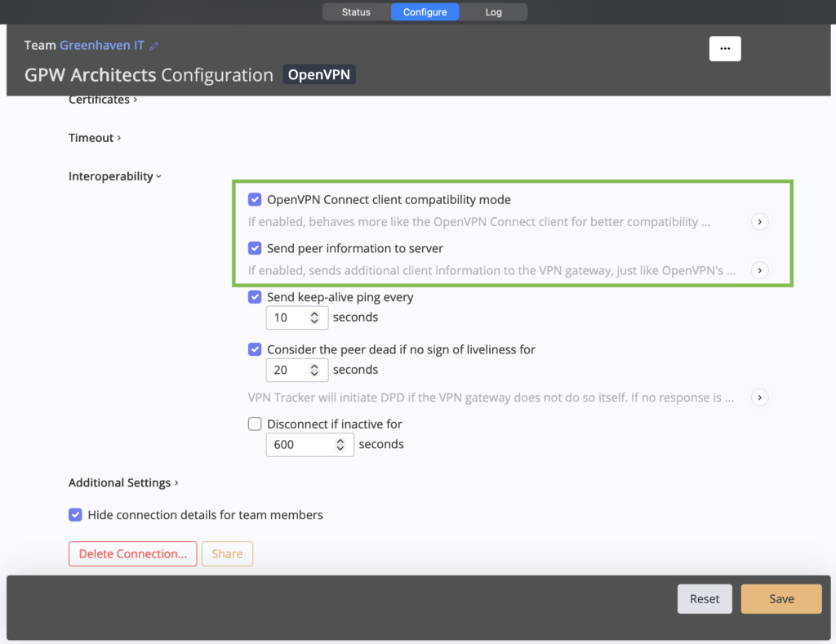Image resolution: width=836 pixels, height=644 pixels.
Task: Expand the Certificates section
Action: coord(102,100)
